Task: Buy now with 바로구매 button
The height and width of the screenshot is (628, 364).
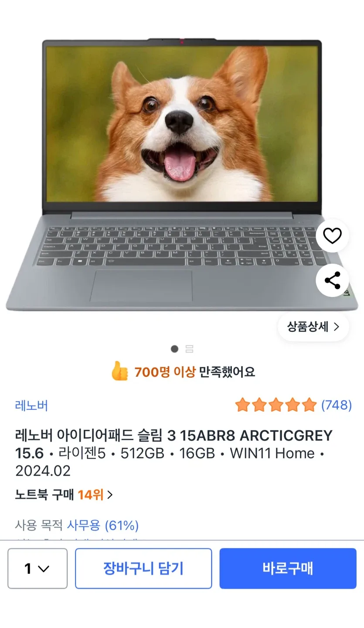Action: (x=288, y=569)
